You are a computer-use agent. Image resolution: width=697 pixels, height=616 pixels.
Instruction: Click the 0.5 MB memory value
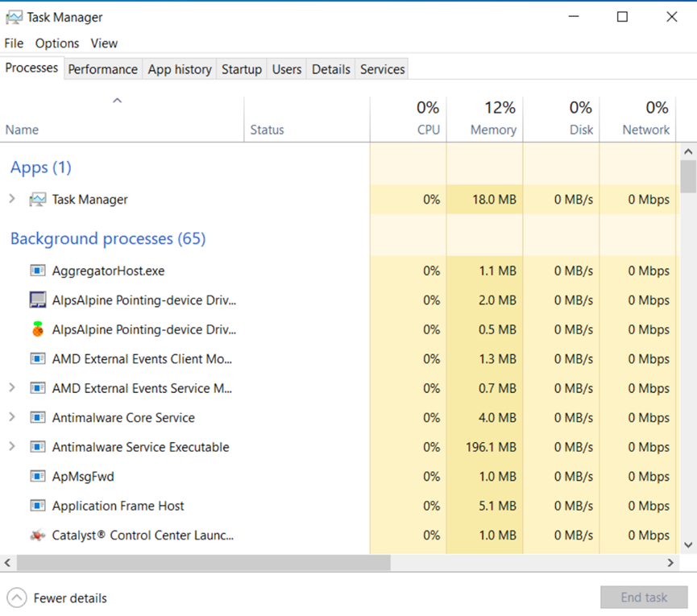(497, 329)
